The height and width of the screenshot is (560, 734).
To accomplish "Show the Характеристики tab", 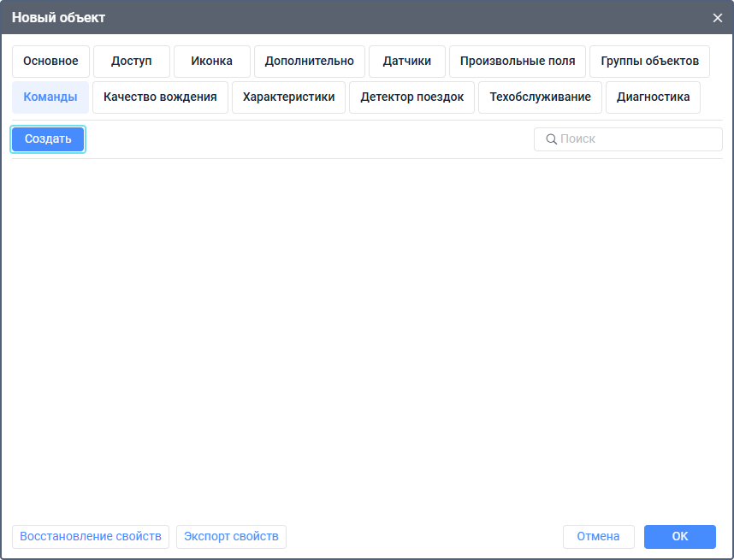I will (289, 97).
